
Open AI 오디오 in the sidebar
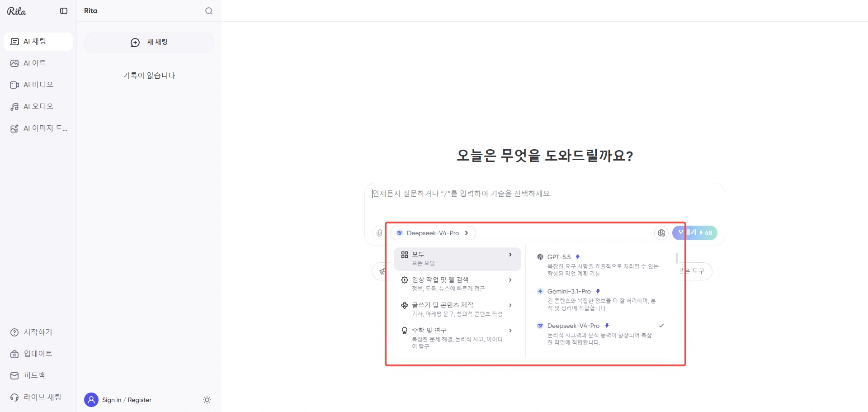click(x=38, y=107)
